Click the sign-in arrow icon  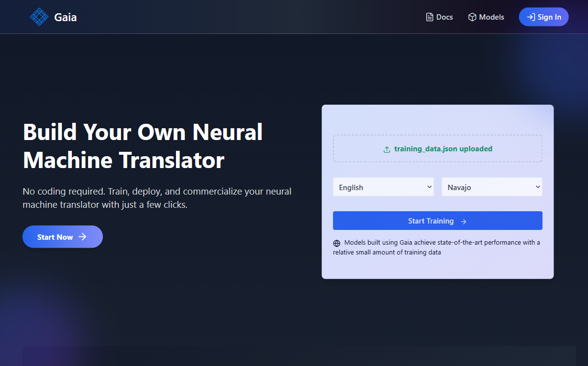coord(530,17)
